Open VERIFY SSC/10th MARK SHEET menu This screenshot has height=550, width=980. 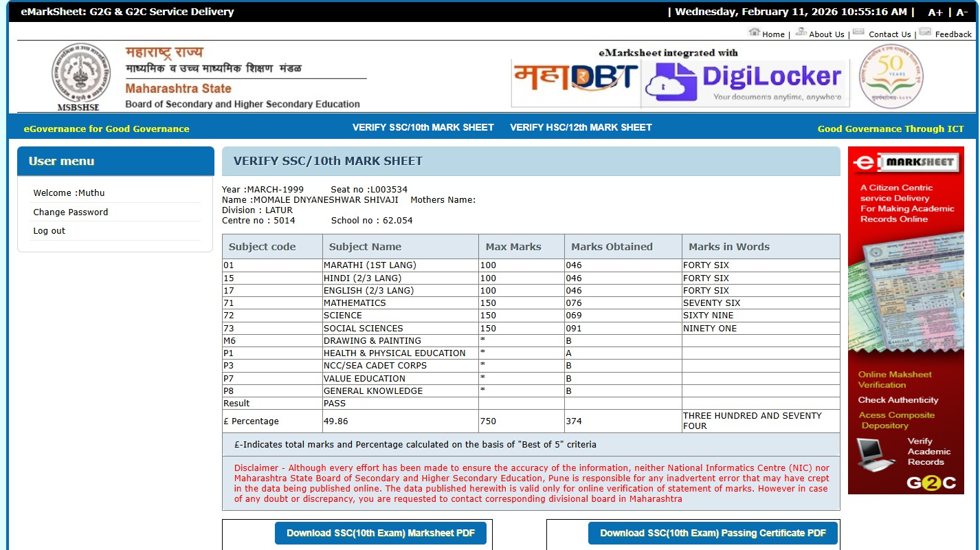(423, 127)
